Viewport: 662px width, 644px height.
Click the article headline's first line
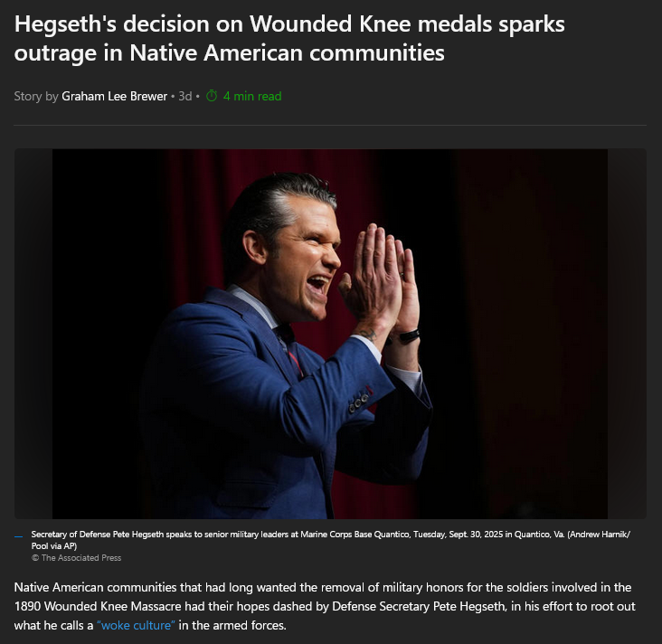pyautogui.click(x=289, y=24)
